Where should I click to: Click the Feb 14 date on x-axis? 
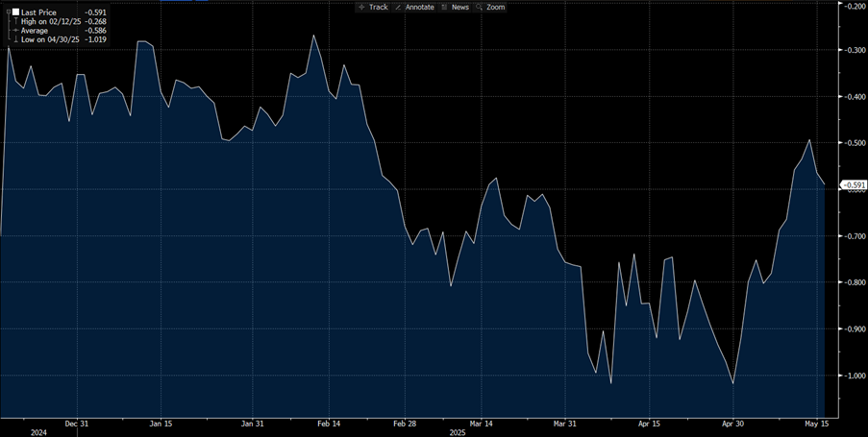(330, 423)
